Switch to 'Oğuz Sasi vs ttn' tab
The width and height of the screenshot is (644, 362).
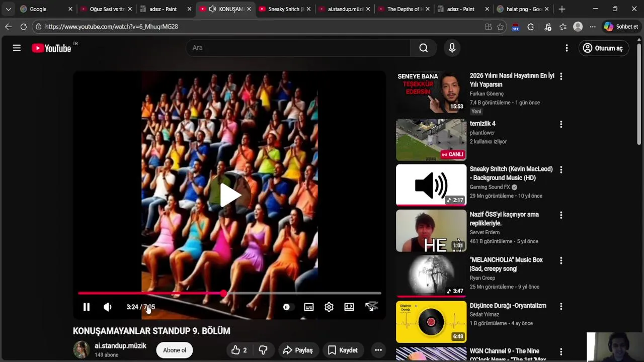tap(103, 9)
